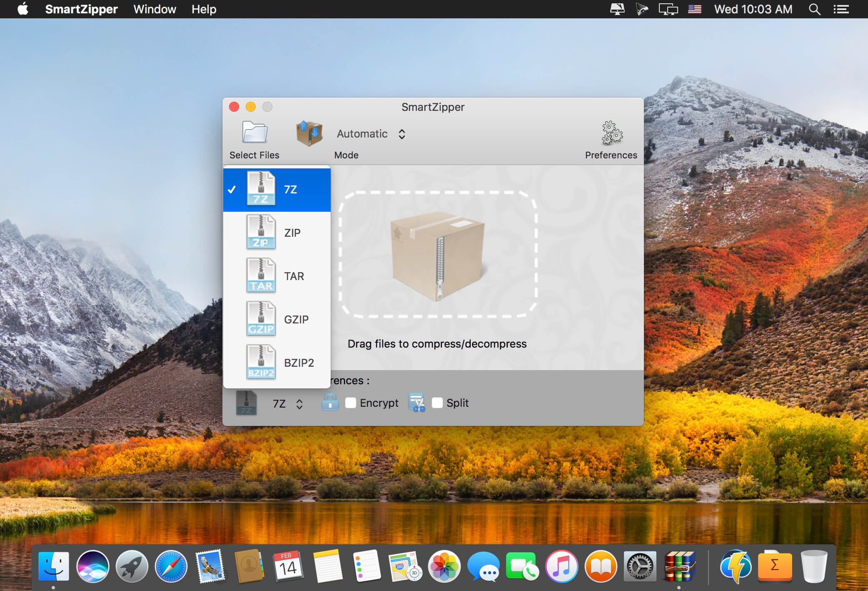
Task: Click the compress/decompress box mode icon
Action: 309,133
